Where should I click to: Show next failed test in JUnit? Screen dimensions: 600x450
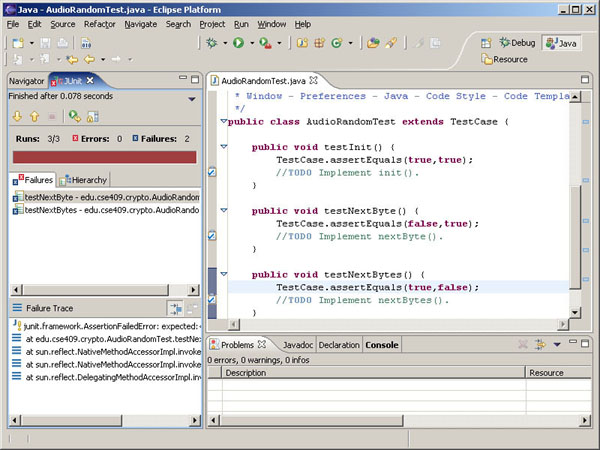(x=17, y=117)
